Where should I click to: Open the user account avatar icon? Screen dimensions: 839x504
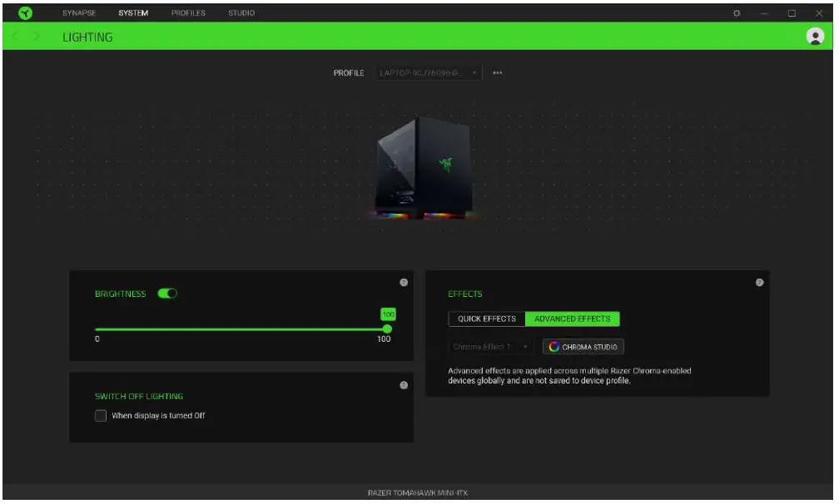(816, 37)
